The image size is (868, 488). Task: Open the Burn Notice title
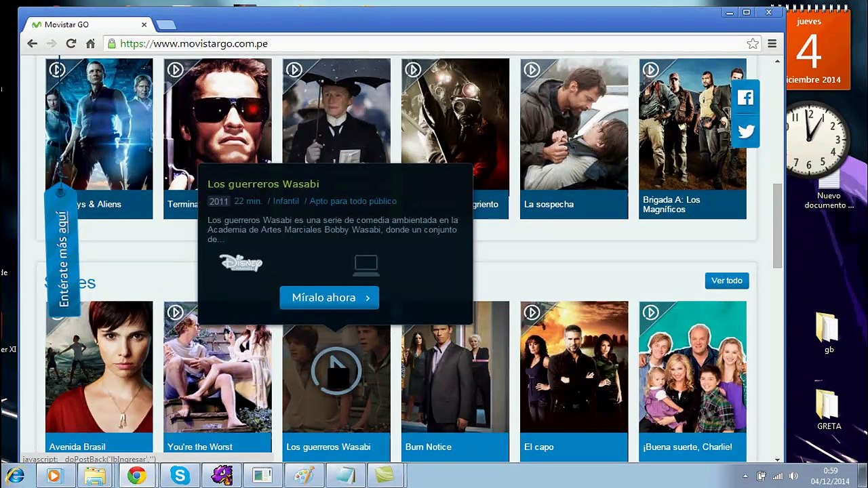[x=428, y=447]
